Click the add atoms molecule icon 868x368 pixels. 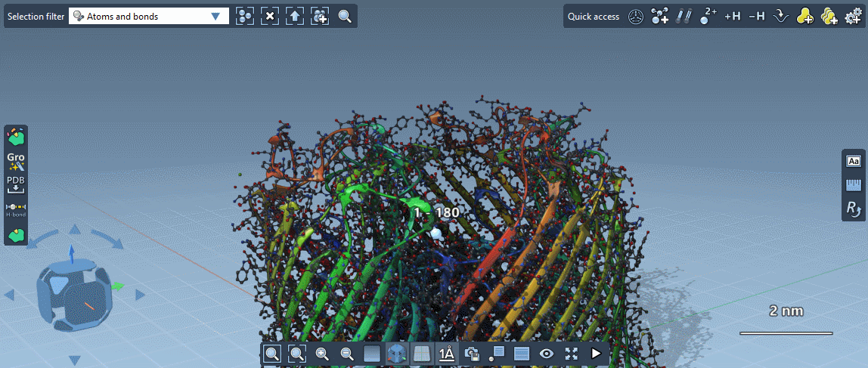click(x=660, y=17)
